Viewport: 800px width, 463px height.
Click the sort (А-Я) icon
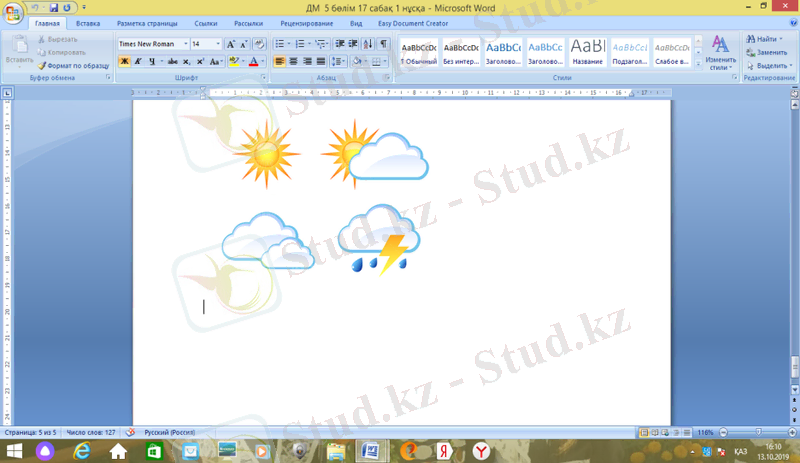368,44
